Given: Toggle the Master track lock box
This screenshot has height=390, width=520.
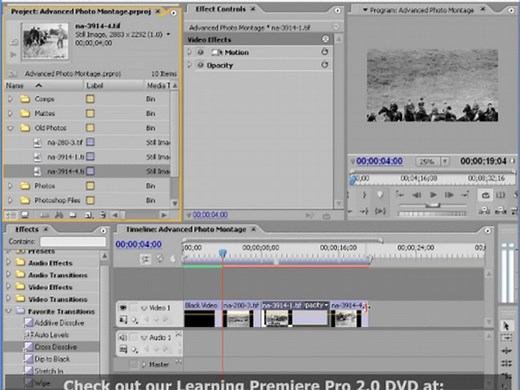Looking at the screenshot, I should [134, 364].
